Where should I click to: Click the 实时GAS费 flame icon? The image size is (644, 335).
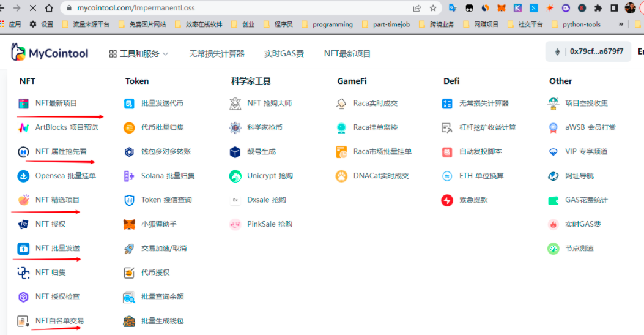point(553,224)
